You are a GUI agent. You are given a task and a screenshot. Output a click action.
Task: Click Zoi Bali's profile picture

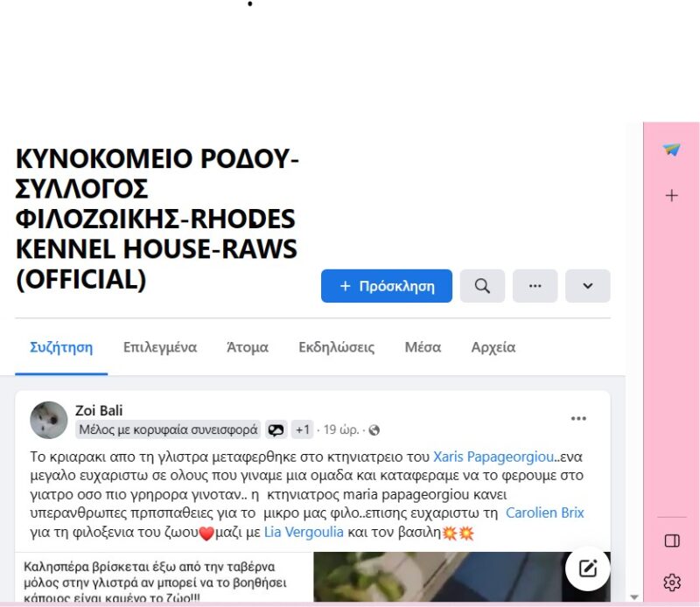pyautogui.click(x=49, y=420)
